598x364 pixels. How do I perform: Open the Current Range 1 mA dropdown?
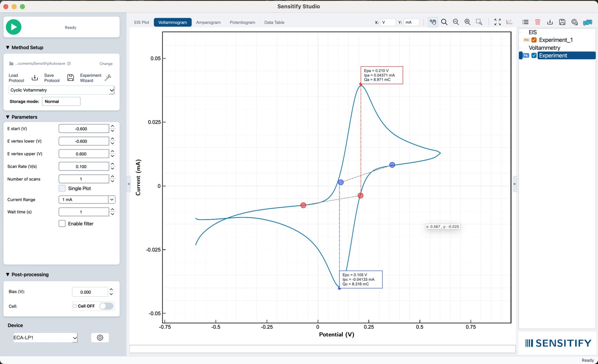pos(87,200)
